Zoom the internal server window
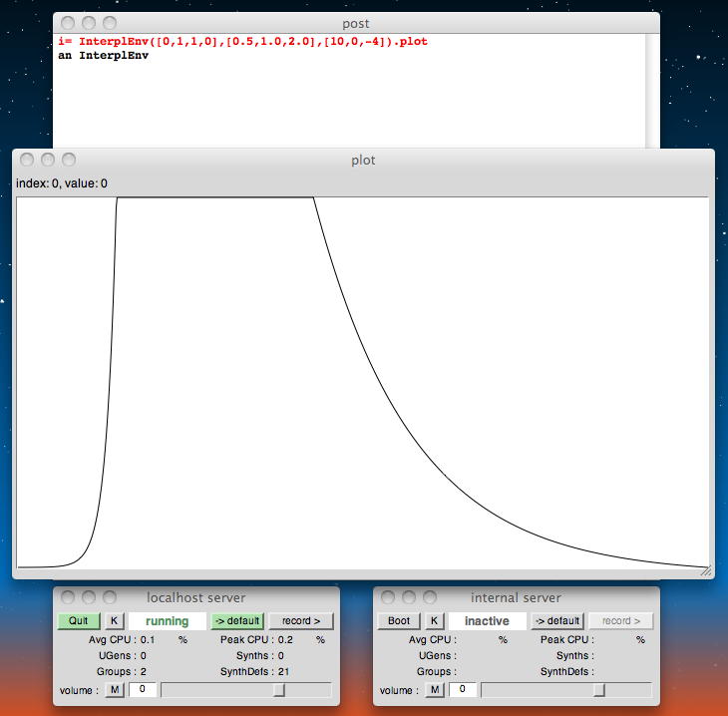The width and height of the screenshot is (728, 716). 431,597
